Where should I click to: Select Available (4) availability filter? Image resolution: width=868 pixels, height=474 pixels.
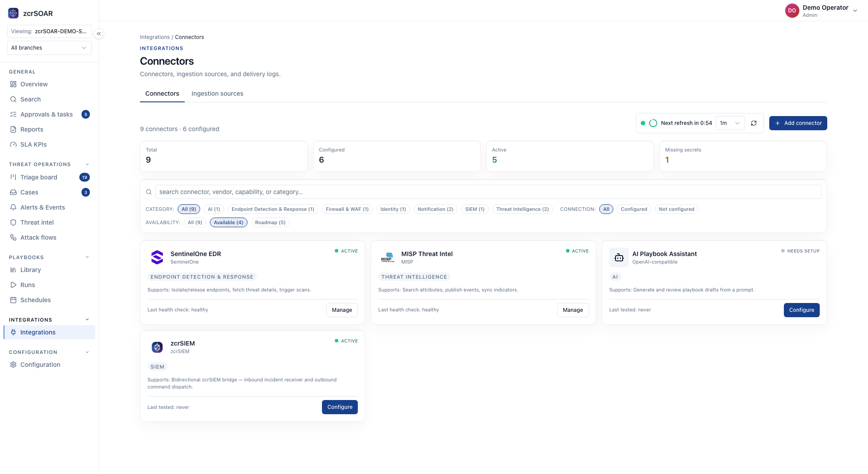[x=229, y=222]
